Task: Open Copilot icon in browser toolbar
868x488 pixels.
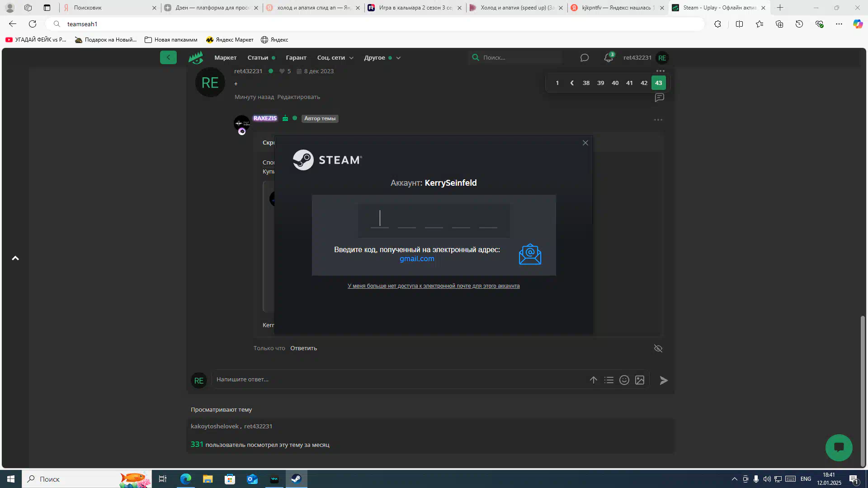Action: point(858,24)
